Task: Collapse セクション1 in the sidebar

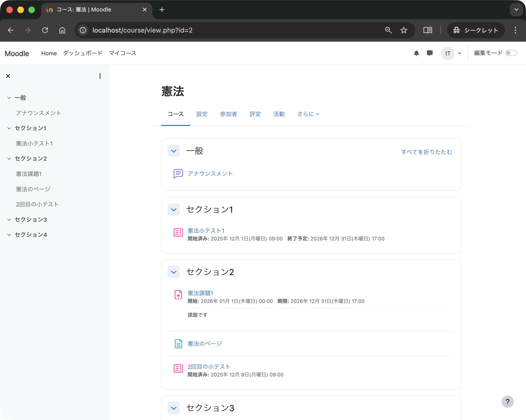Action: [x=9, y=128]
